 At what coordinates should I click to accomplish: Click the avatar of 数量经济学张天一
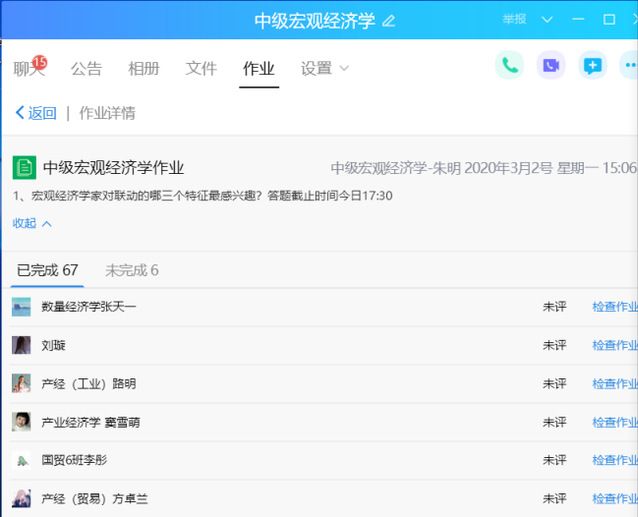[21, 307]
